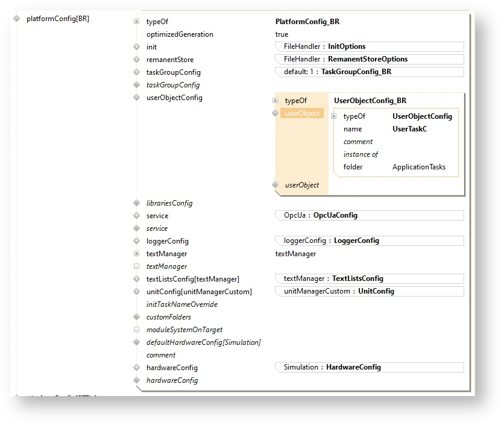Image resolution: width=504 pixels, height=425 pixels.
Task: Select the unitConfig[unitManagerCustom] row label
Action: point(199,292)
